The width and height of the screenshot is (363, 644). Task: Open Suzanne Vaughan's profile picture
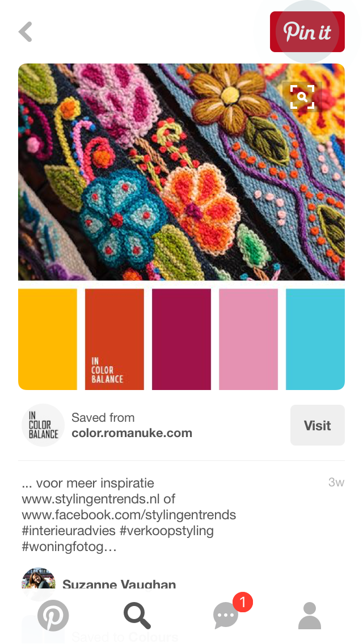click(38, 578)
